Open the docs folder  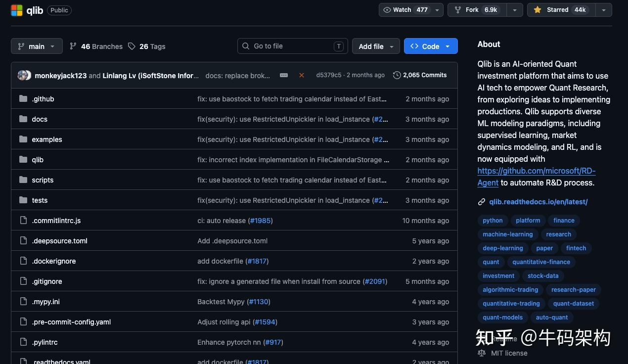pyautogui.click(x=40, y=119)
